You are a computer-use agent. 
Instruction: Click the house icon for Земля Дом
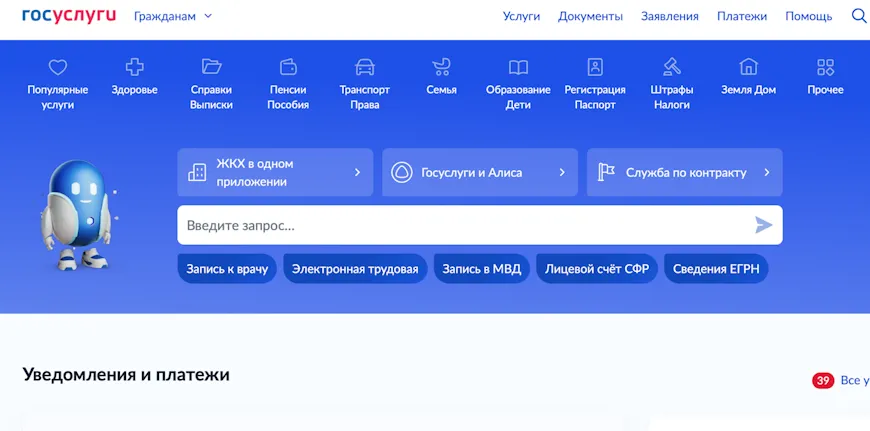click(x=748, y=67)
